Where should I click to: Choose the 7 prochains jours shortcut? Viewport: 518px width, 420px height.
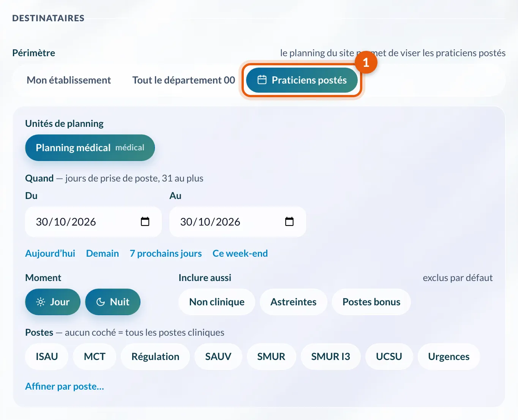pyautogui.click(x=166, y=253)
